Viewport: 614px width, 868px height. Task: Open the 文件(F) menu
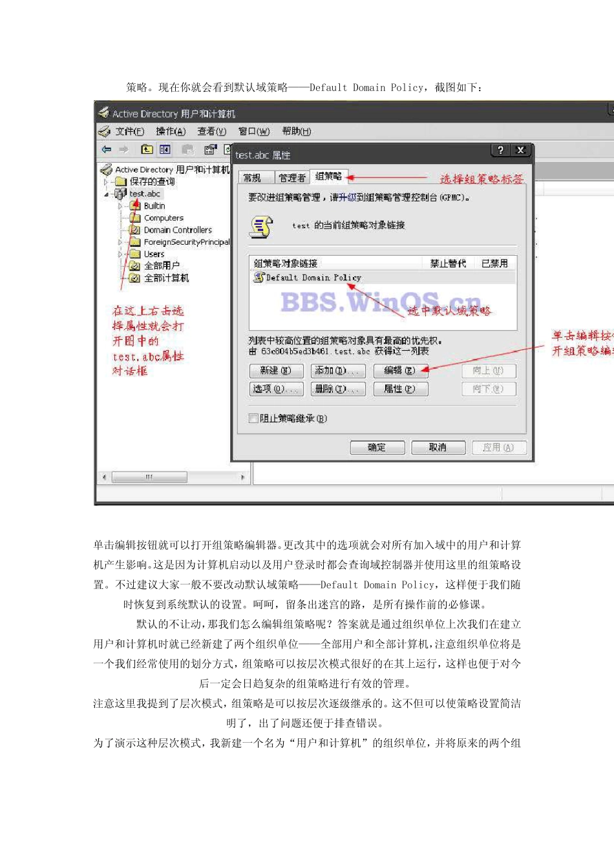[x=130, y=131]
